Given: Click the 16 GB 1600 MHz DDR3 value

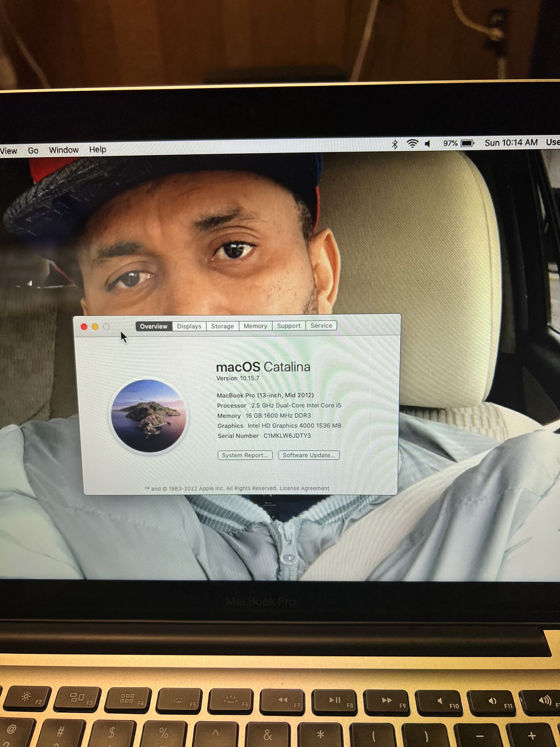Looking at the screenshot, I should tap(278, 416).
